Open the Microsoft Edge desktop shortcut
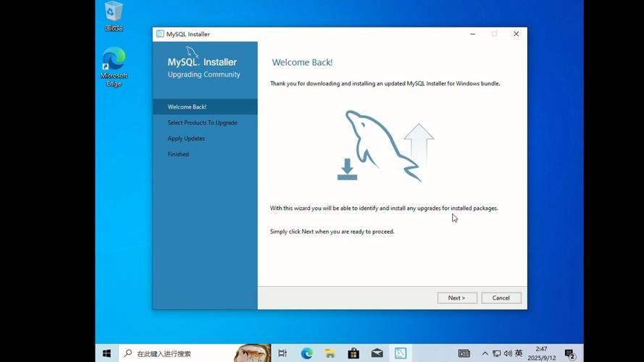 point(114,67)
